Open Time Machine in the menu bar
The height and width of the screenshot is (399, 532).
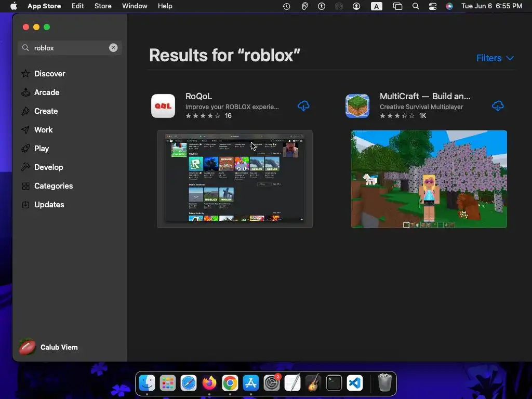286,6
